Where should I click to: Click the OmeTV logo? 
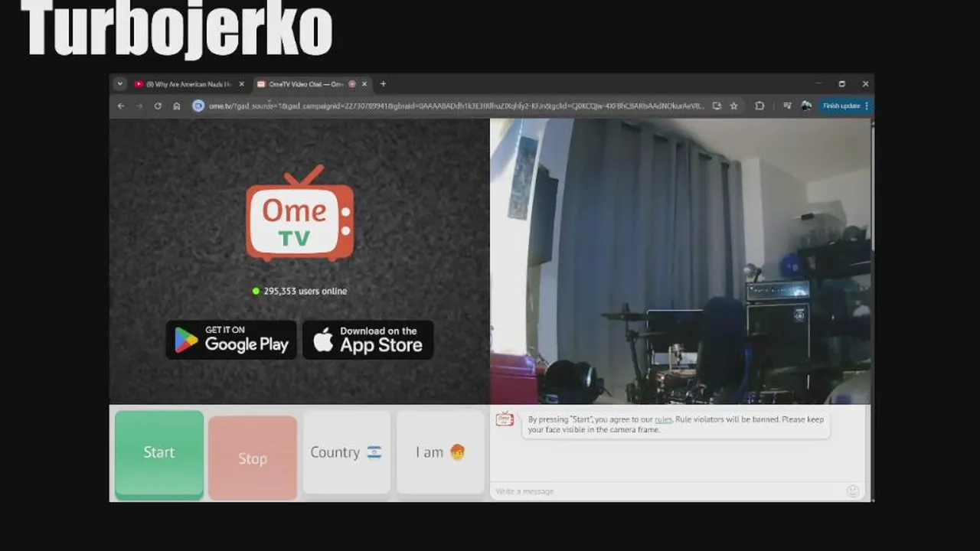pyautogui.click(x=300, y=213)
